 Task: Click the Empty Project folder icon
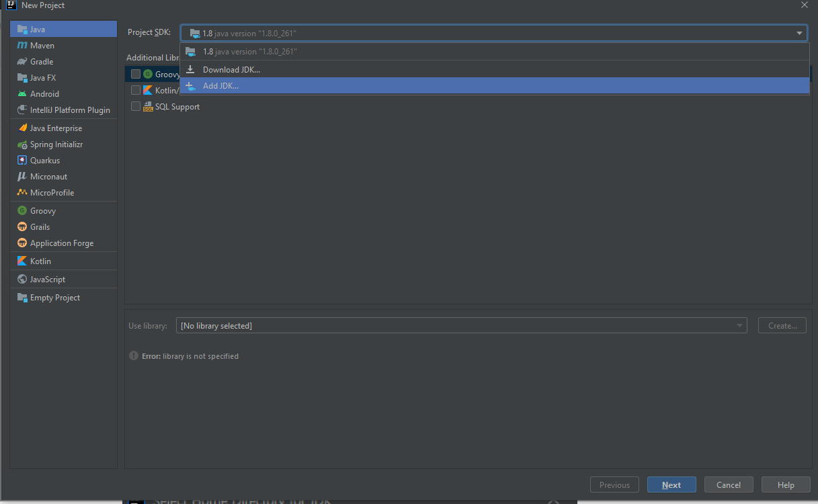point(22,298)
